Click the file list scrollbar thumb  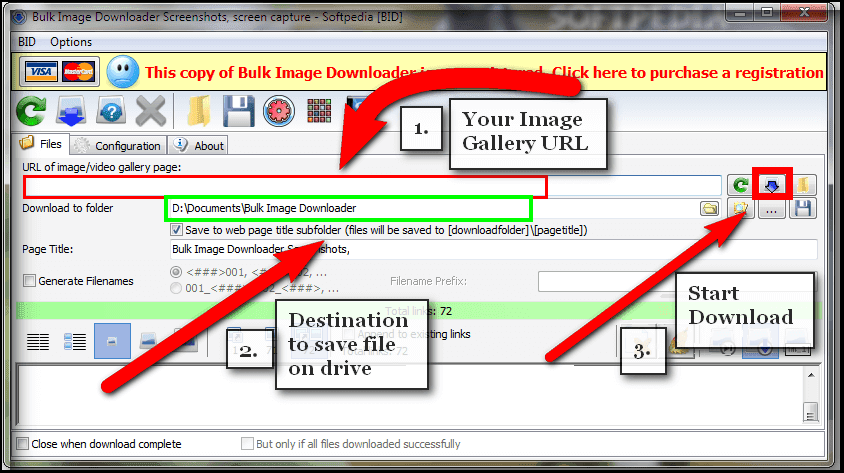[x=811, y=412]
